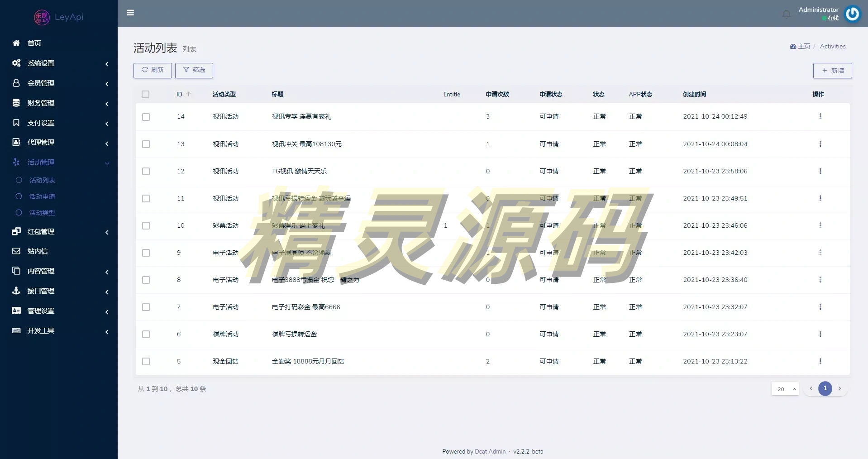Open 活动申请 submenu item
The width and height of the screenshot is (868, 459).
point(42,196)
